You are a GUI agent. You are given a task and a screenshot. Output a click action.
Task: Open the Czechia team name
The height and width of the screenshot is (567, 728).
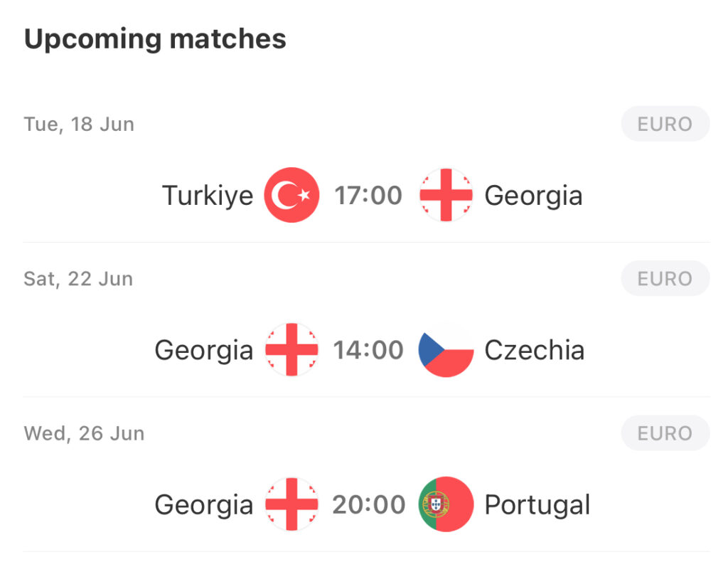pos(535,350)
